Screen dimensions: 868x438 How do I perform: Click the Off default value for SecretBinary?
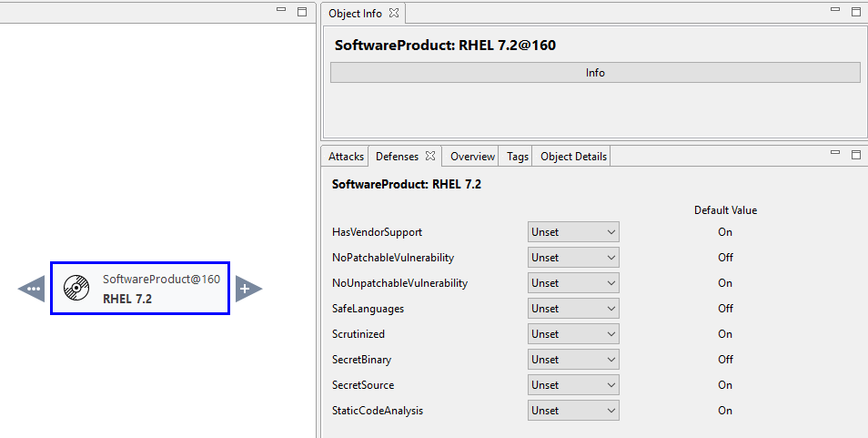725,360
